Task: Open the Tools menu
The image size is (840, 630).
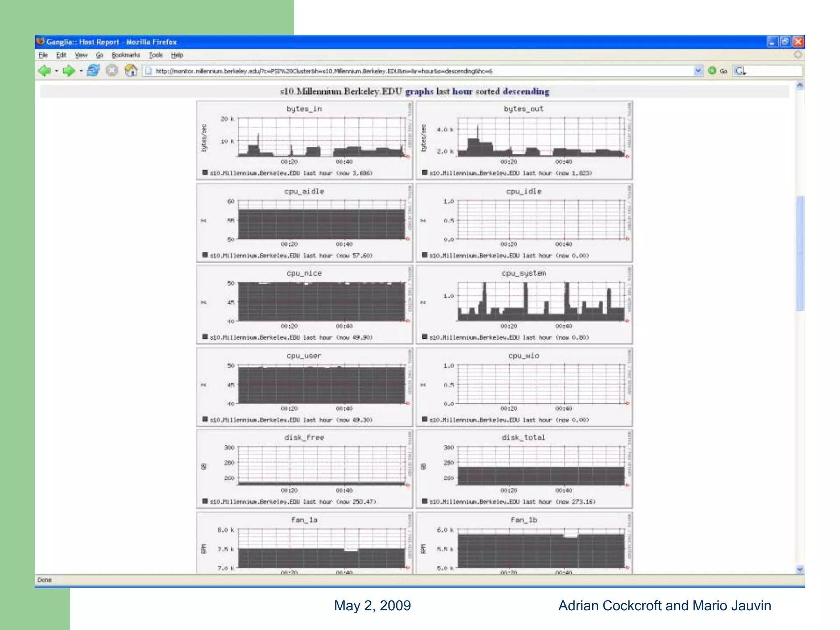Action: 155,55
